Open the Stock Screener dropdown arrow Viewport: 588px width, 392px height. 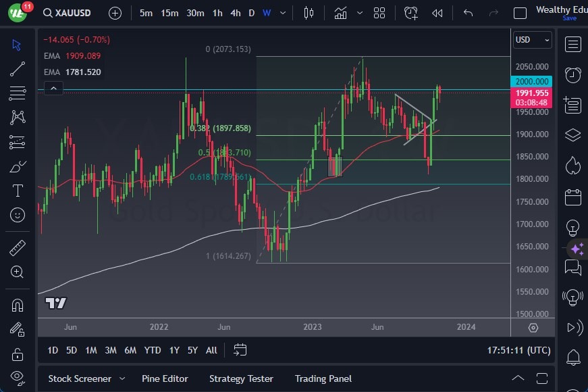(122, 379)
